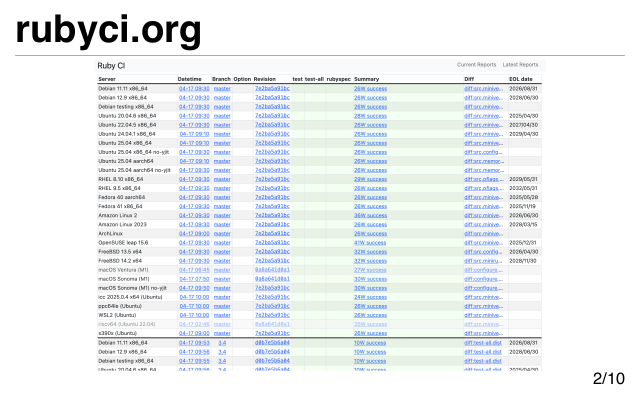Select EOL date 2028/11/30 for FreeBSD 14.2

pos(523,261)
